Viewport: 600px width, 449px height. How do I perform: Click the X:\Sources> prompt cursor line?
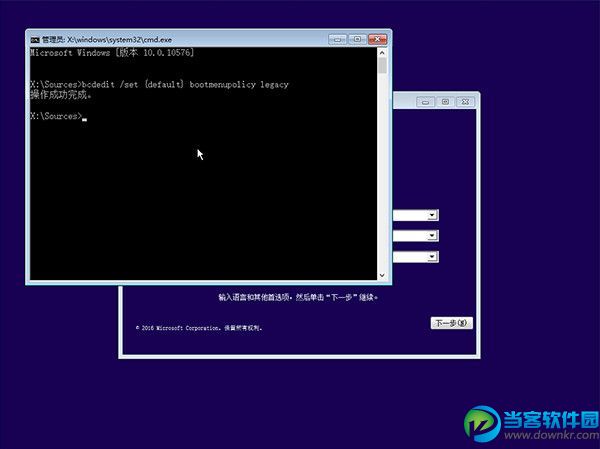59,116
